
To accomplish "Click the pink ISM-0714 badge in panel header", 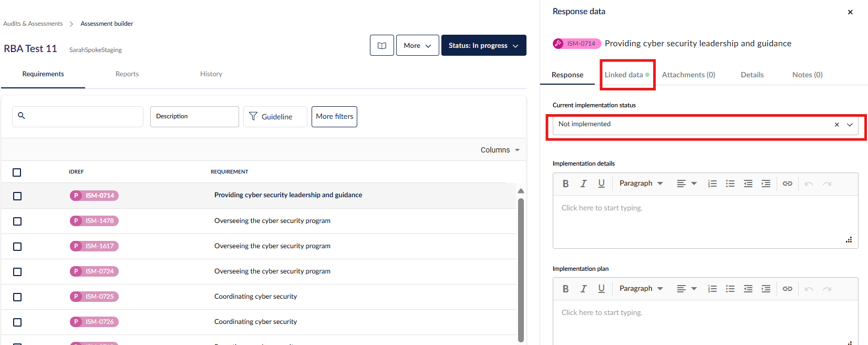I will pos(577,44).
